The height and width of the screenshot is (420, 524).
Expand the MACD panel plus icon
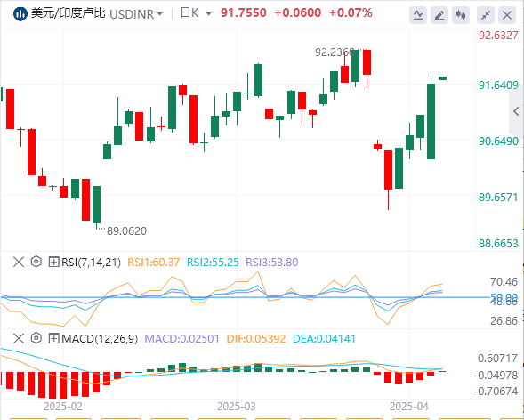coord(53,339)
